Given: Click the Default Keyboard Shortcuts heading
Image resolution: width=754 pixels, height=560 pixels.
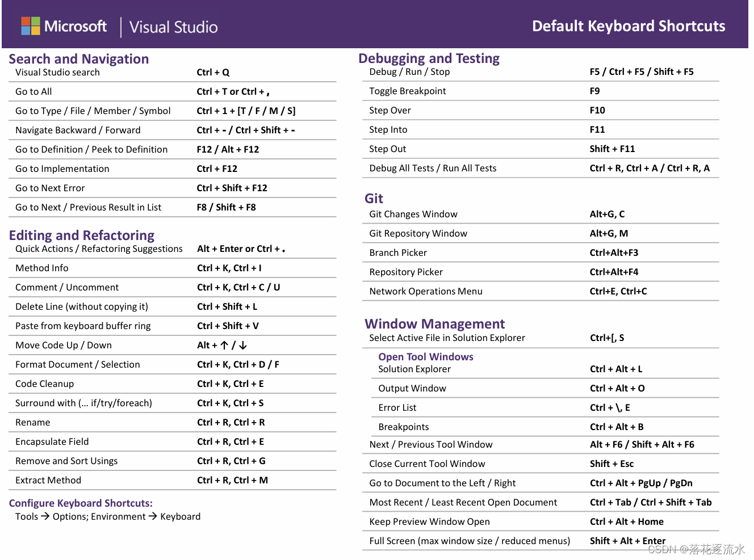Looking at the screenshot, I should point(629,26).
